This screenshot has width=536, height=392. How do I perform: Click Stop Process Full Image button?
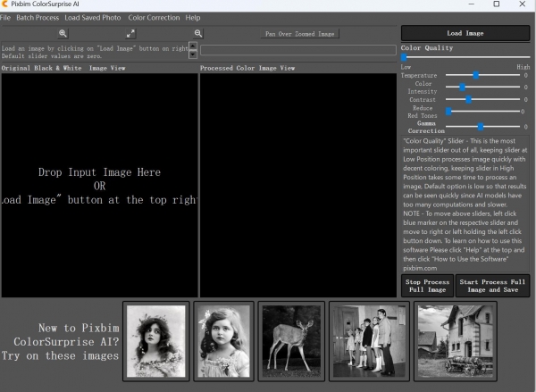pos(426,286)
